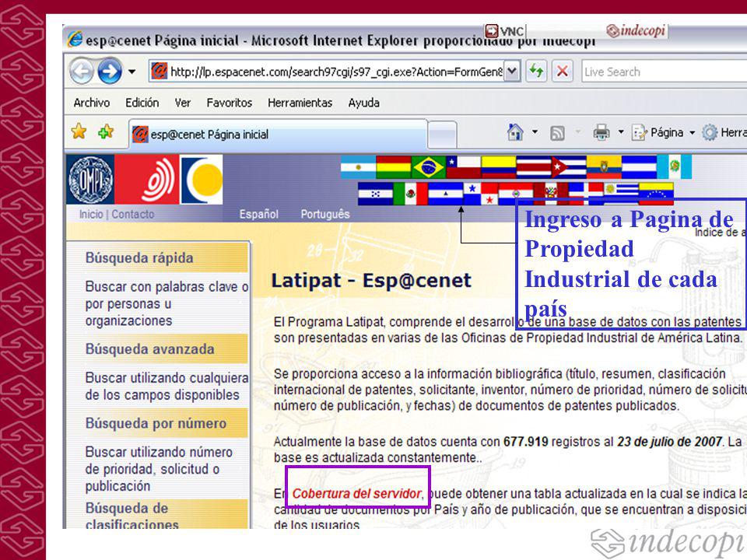Stop loading with the red X icon
This screenshot has height=560, width=747.
562,72
